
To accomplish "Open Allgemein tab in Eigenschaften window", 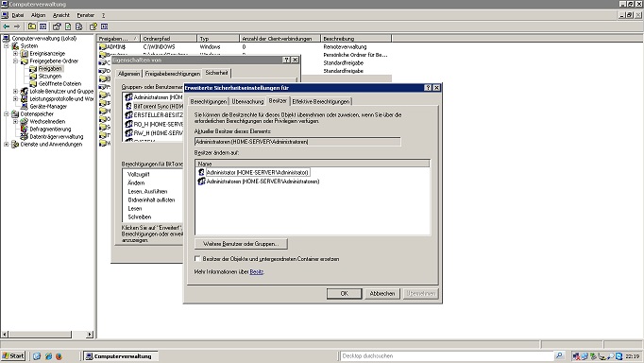I will point(128,74).
